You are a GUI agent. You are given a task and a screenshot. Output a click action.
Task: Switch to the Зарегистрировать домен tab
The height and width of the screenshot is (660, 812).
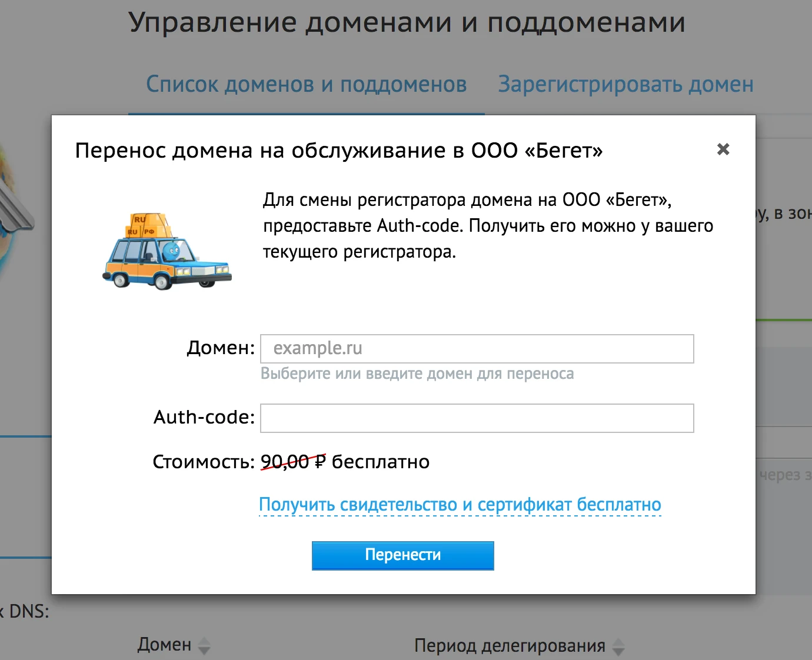click(625, 85)
